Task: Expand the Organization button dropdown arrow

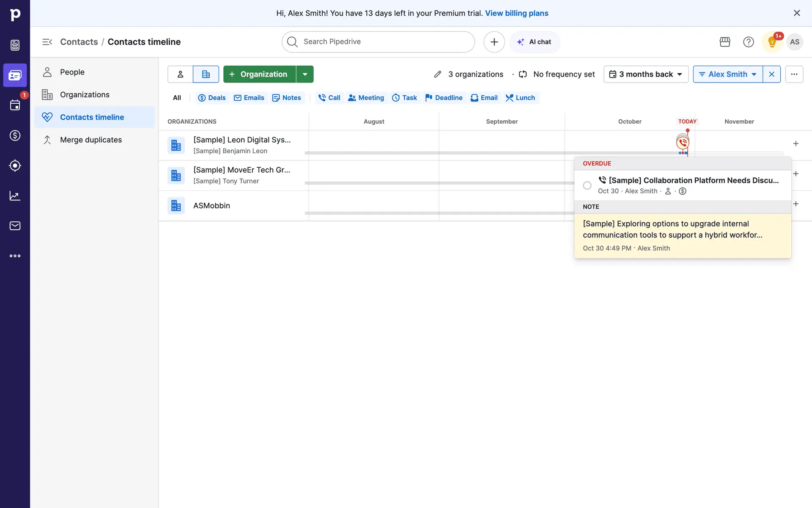Action: click(x=305, y=74)
